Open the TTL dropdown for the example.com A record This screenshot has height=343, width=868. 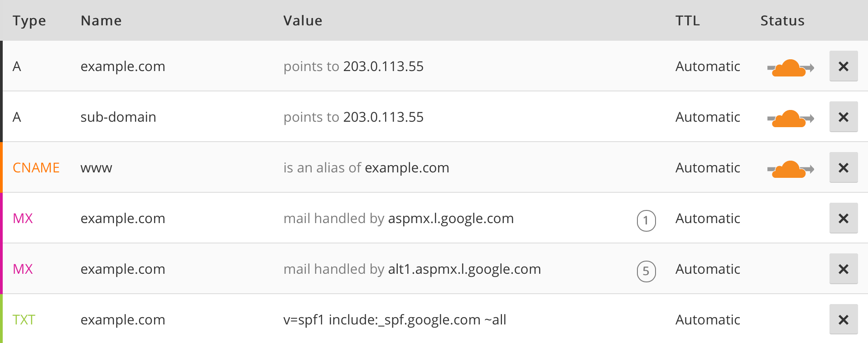tap(707, 66)
